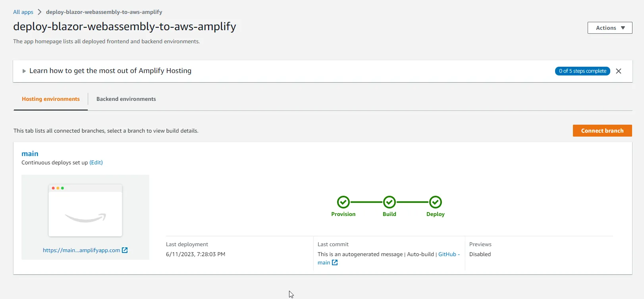Click the 0 of 5 steps complete badge
Screen dimensions: 644x299
(x=582, y=71)
